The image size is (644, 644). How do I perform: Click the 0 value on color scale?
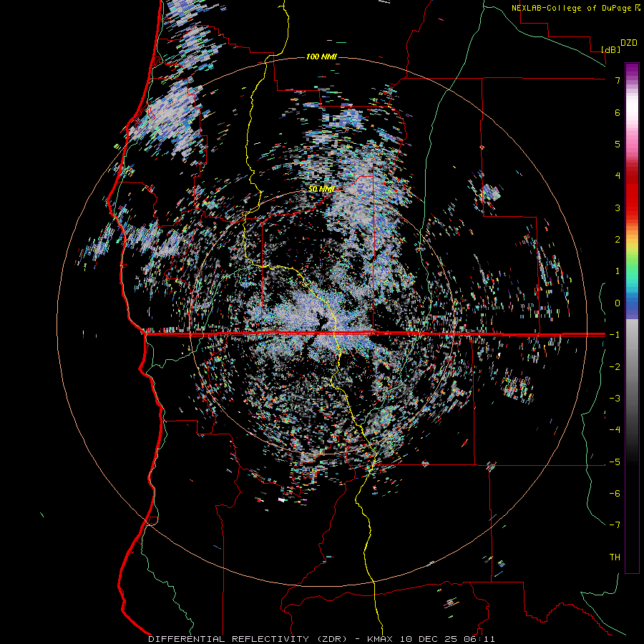pos(618,303)
